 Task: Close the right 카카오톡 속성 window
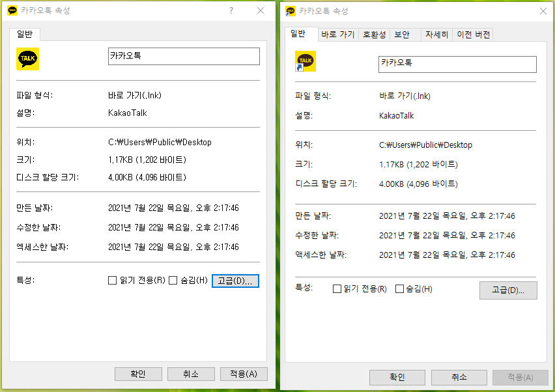coord(543,11)
